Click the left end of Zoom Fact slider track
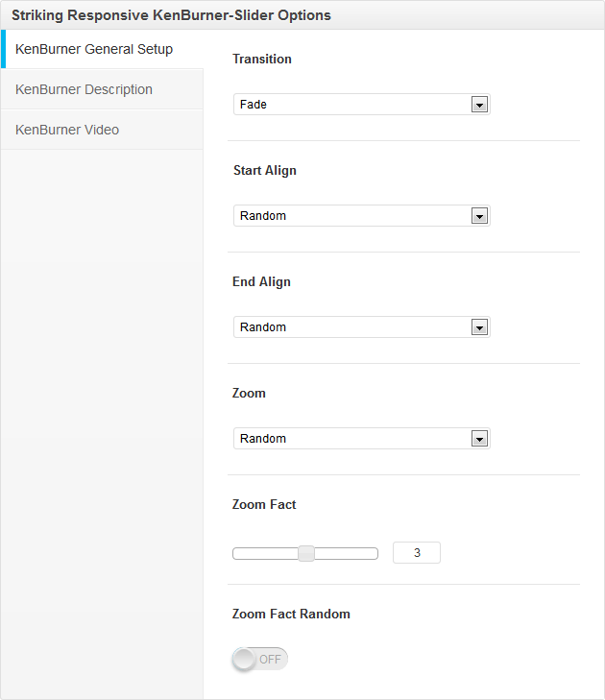The height and width of the screenshot is (700, 605). [238, 553]
